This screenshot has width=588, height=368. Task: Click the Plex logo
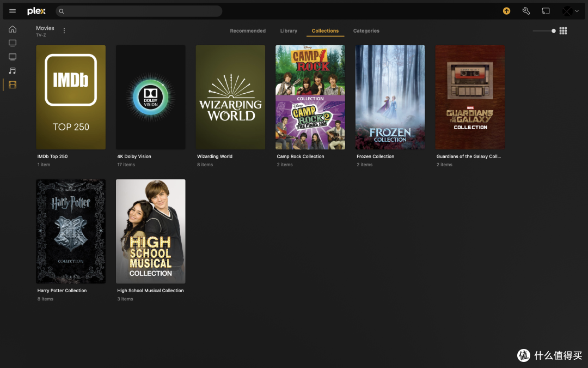point(36,11)
